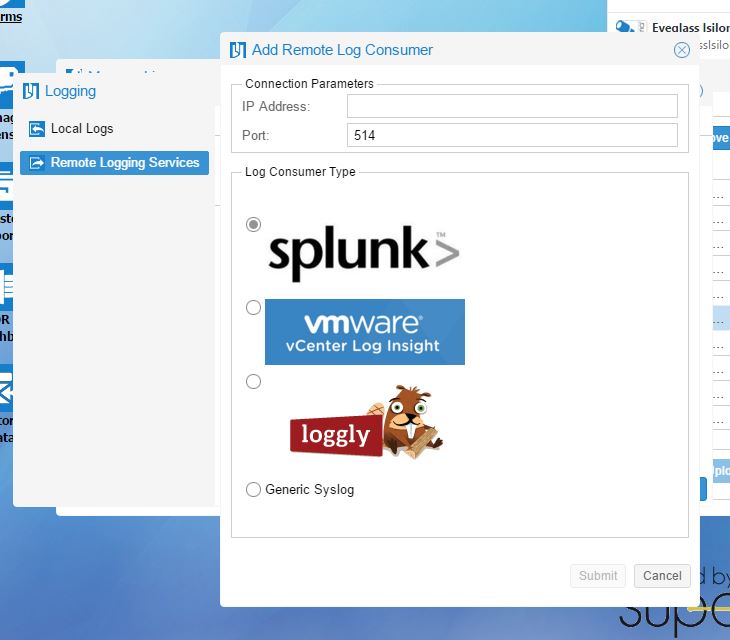The image size is (730, 640).
Task: Click the Generic Syslog label
Action: [x=310, y=490]
